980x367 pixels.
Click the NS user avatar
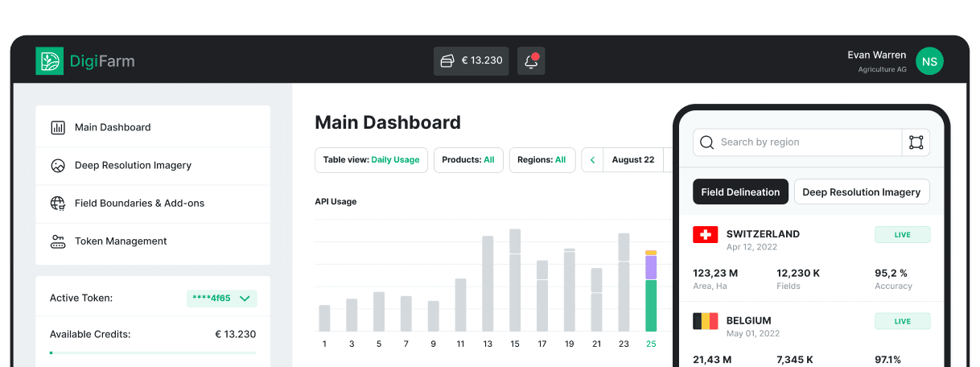(x=929, y=61)
